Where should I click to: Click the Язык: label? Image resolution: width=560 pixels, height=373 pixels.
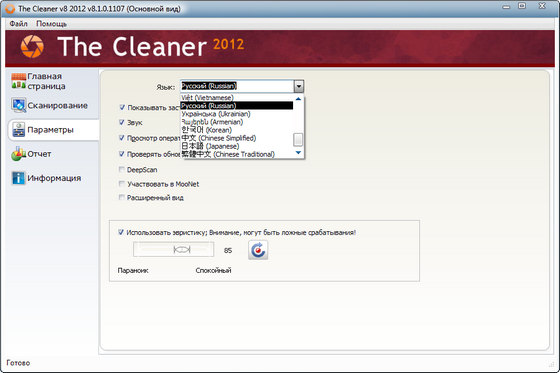(166, 87)
